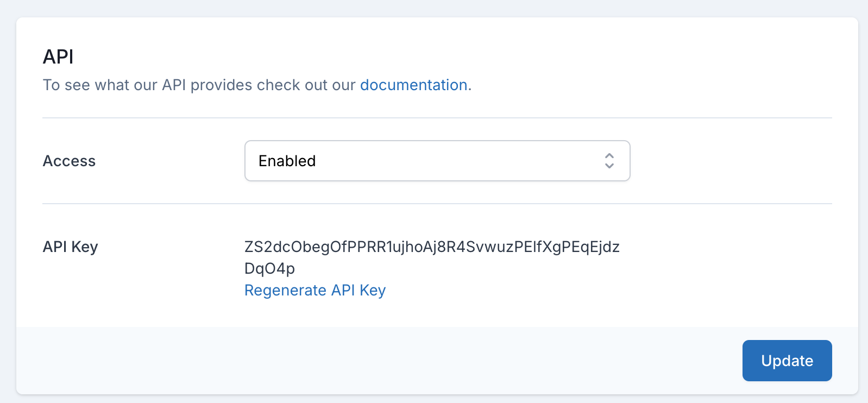Click the Access dropdown to change API access
Screen dimensions: 868x403
pos(437,161)
